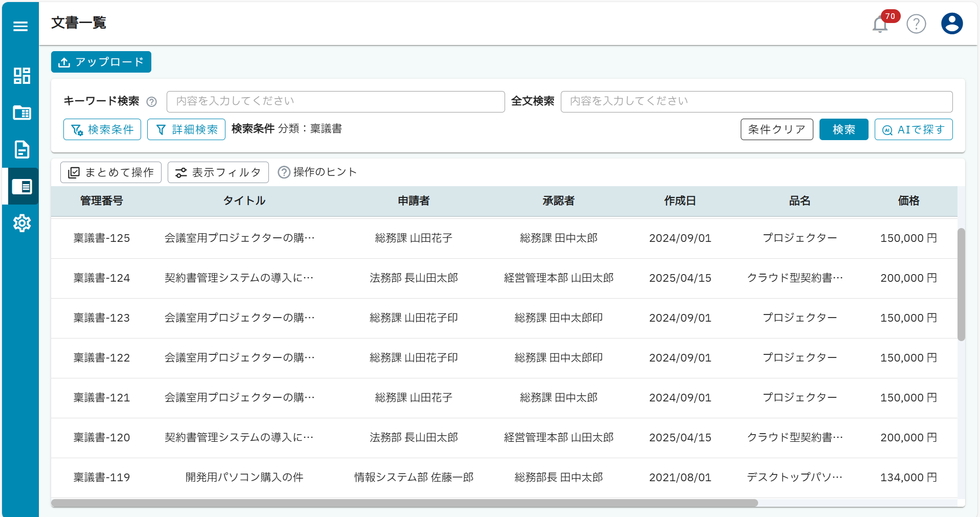Select the document icon in the sidebar
Image resolution: width=980 pixels, height=517 pixels.
21,150
